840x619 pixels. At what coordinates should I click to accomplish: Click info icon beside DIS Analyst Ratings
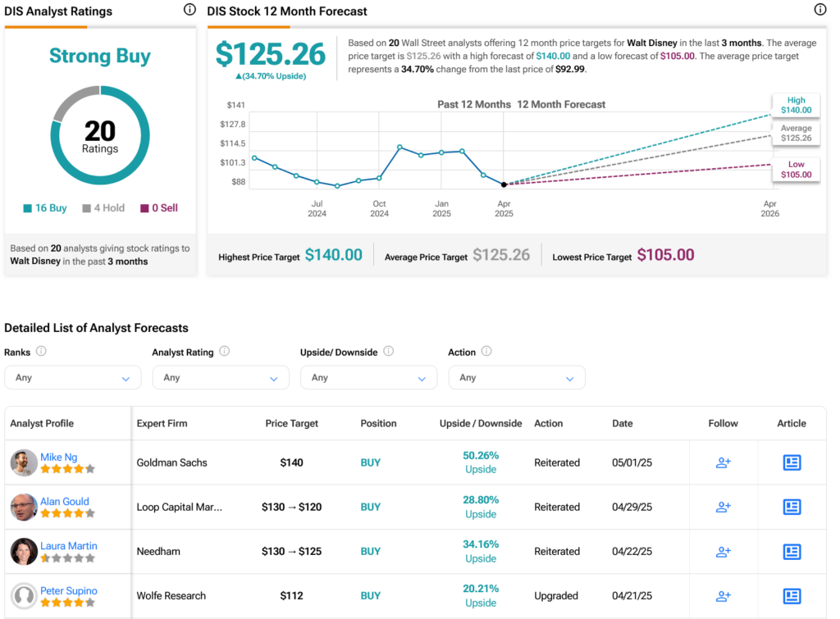point(189,9)
